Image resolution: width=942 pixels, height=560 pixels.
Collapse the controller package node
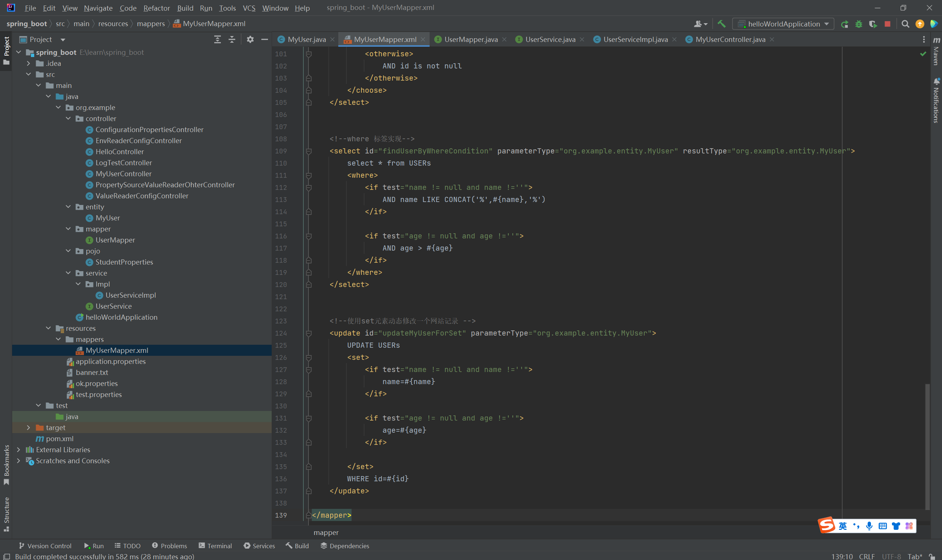[x=68, y=118]
